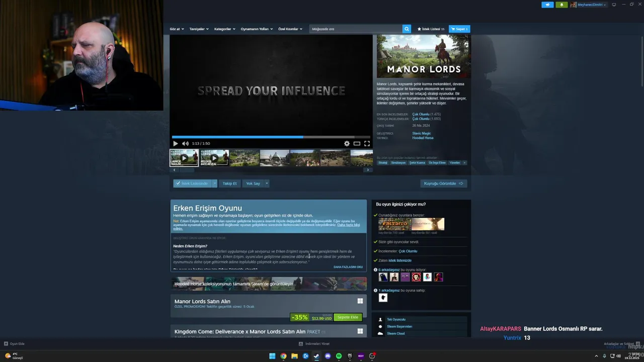Screen dimensions: 644x362
Task: Click the red skull friend avatar
Action: pyautogui.click(x=416, y=277)
